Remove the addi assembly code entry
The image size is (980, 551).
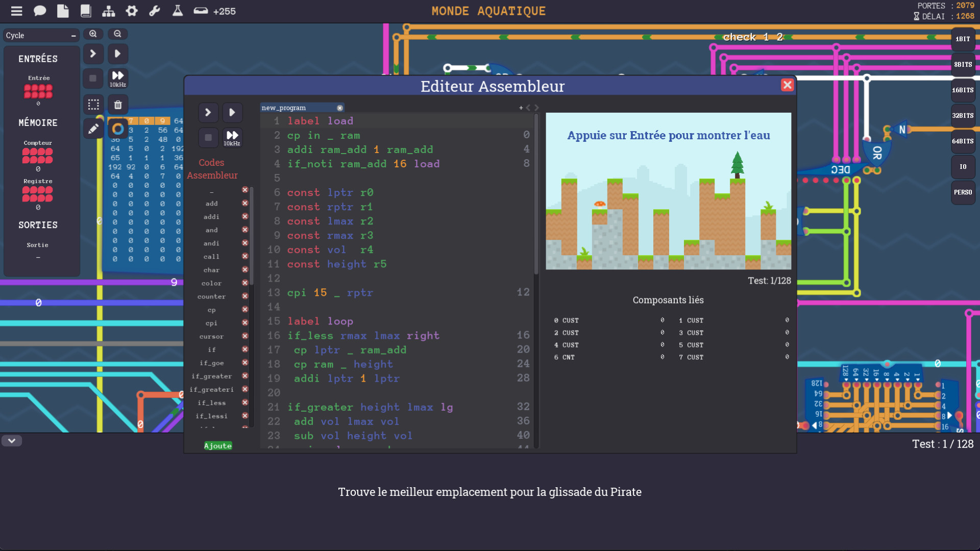(x=245, y=216)
